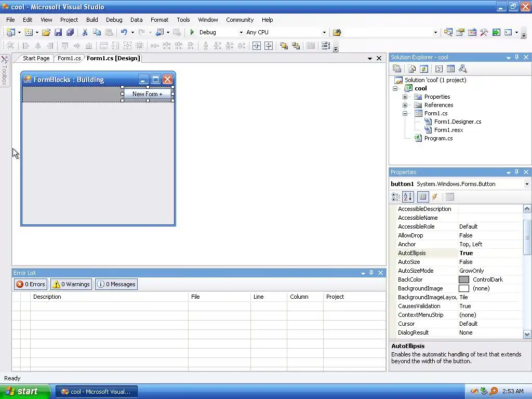This screenshot has width=532, height=399.
Task: Open the Start Page green arrow icon
Action: pos(496,32)
